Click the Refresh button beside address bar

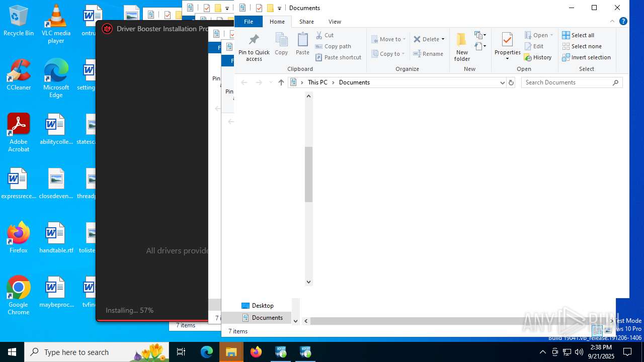click(x=511, y=82)
